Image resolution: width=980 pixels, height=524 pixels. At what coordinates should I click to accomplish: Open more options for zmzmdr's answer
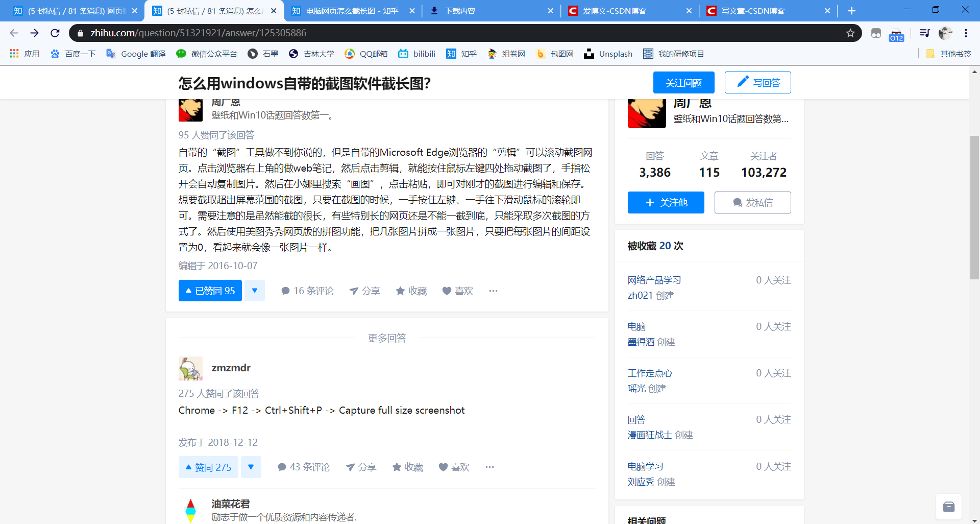pyautogui.click(x=489, y=467)
